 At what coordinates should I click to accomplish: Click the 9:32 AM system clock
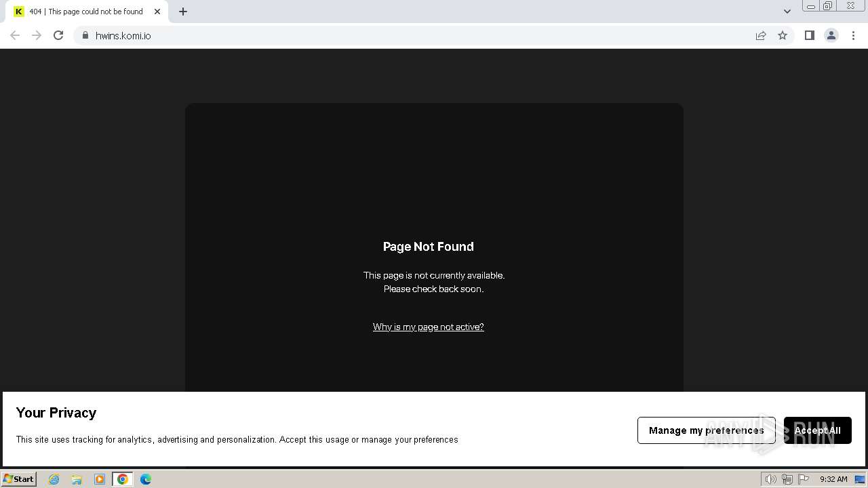(x=833, y=479)
